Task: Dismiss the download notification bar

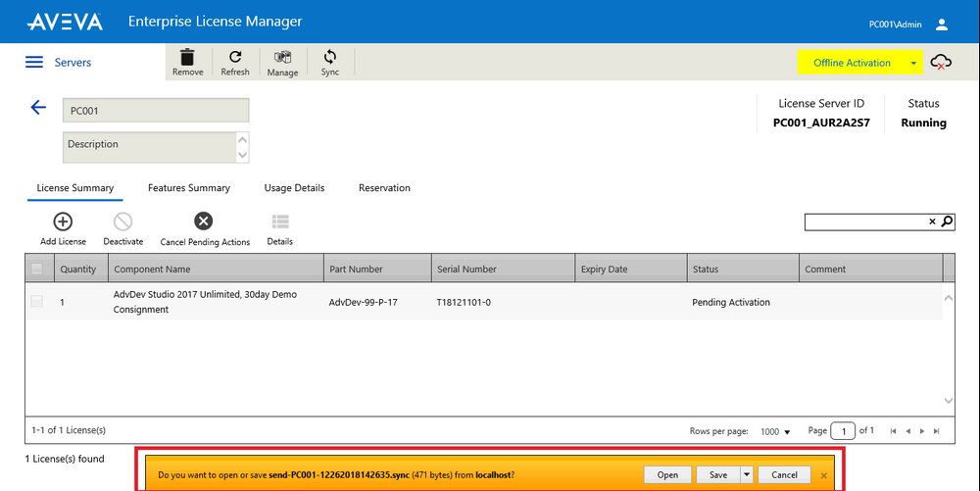Action: 824,475
